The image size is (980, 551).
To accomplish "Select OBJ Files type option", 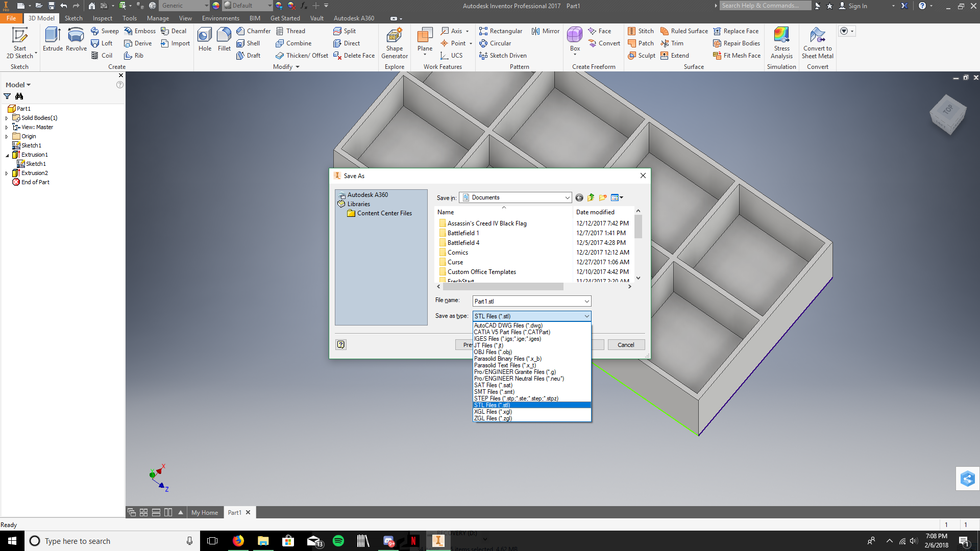I will pos(532,352).
